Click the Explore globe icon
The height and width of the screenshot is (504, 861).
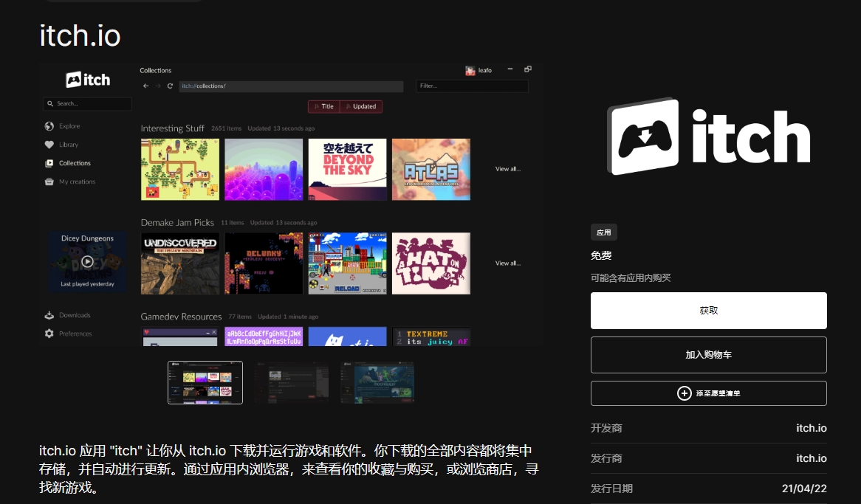[49, 126]
